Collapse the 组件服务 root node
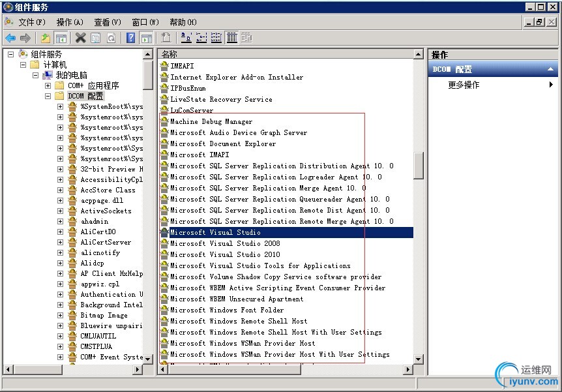Screen dimensions: 562x392 [x=10, y=55]
